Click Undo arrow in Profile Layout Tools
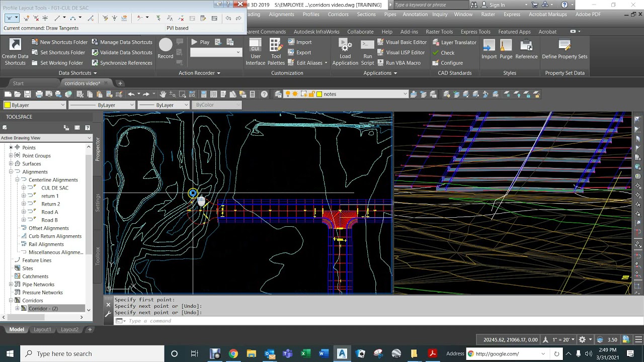 point(228,18)
